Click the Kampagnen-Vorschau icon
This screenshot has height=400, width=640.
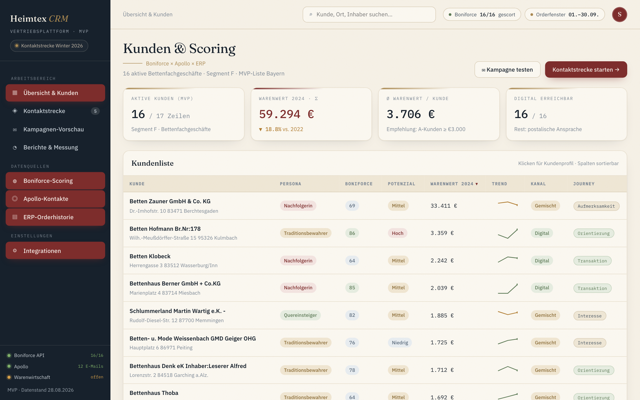[x=15, y=129]
